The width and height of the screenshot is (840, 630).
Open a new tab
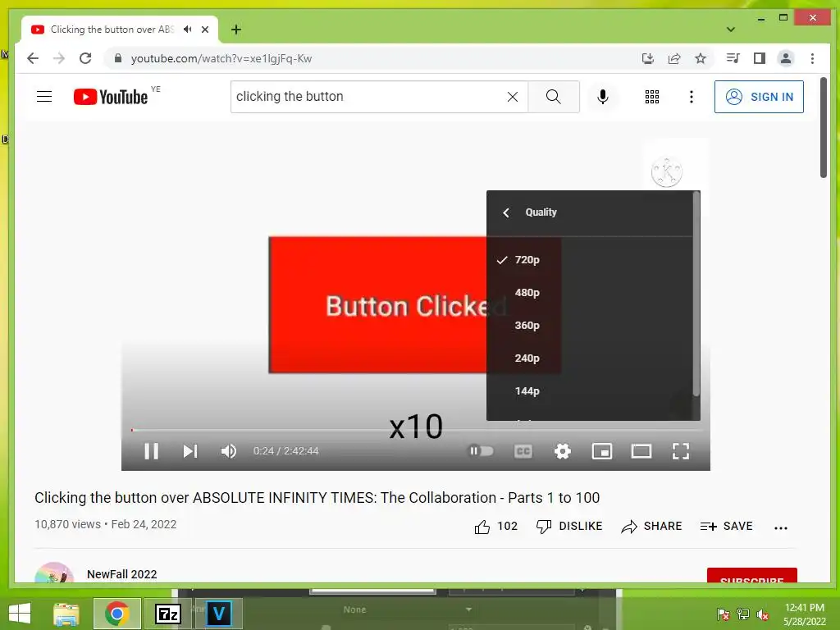coord(235,30)
